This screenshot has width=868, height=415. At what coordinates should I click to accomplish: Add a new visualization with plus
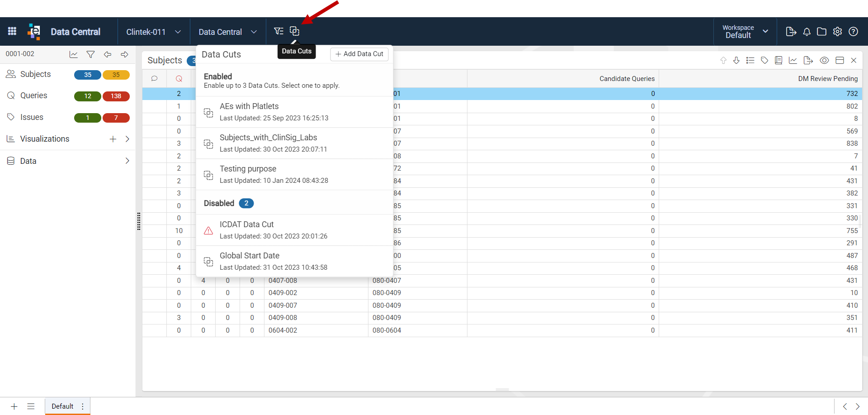pos(113,139)
